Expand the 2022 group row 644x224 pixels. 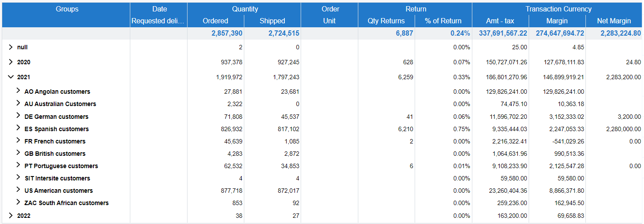click(11, 216)
